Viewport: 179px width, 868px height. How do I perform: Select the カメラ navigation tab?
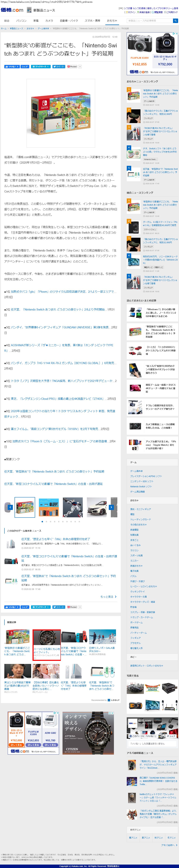[x=49, y=21]
